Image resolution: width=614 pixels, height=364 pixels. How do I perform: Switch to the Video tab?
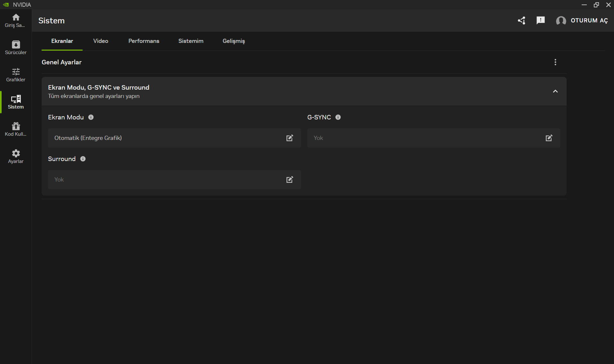click(101, 41)
